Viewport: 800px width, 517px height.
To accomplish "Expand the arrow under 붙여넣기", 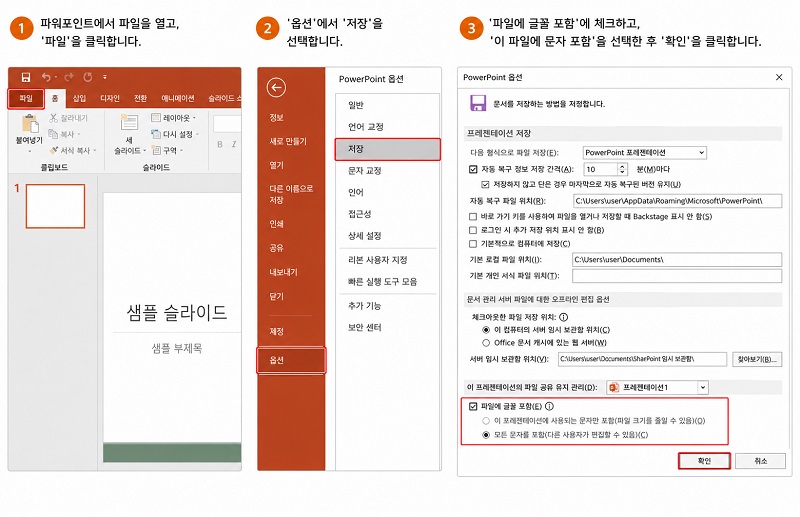I will (29, 152).
